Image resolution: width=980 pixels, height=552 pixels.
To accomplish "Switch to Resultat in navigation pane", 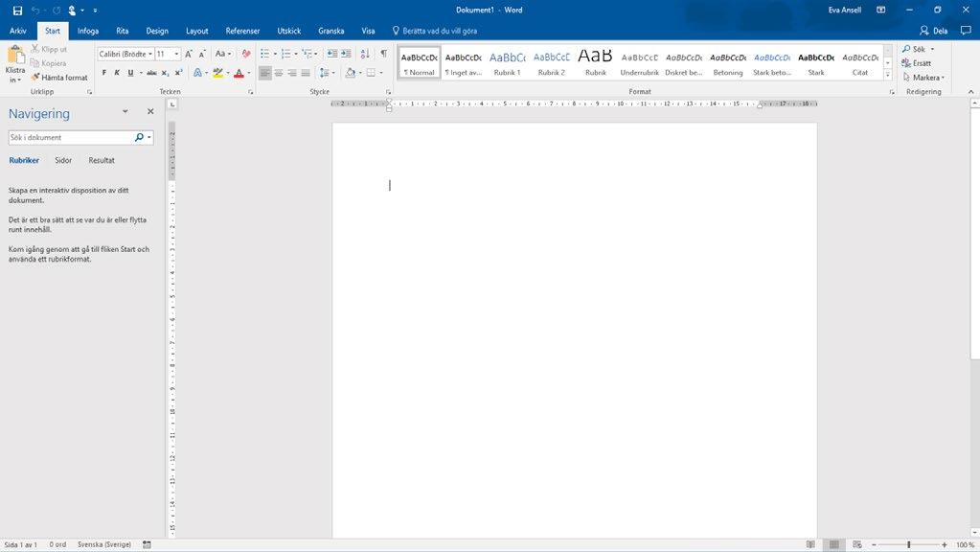I will click(x=102, y=161).
